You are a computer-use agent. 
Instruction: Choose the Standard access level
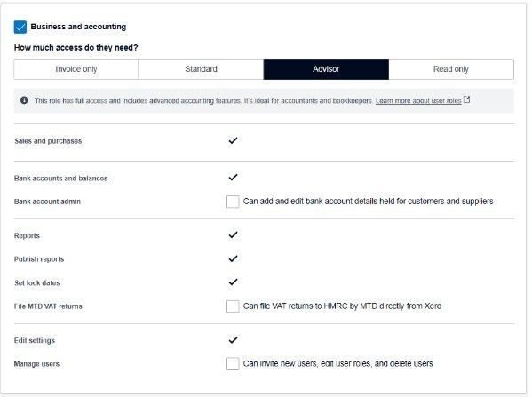pyautogui.click(x=201, y=69)
